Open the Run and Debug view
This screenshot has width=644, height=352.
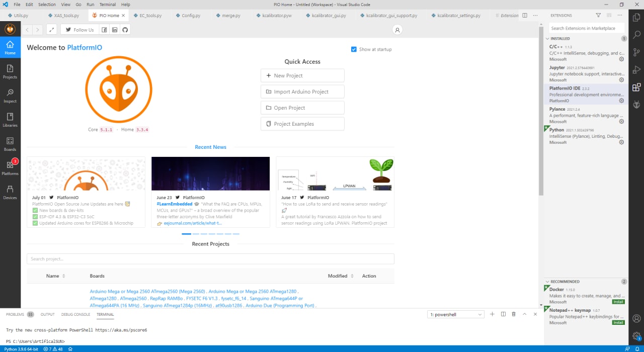636,69
